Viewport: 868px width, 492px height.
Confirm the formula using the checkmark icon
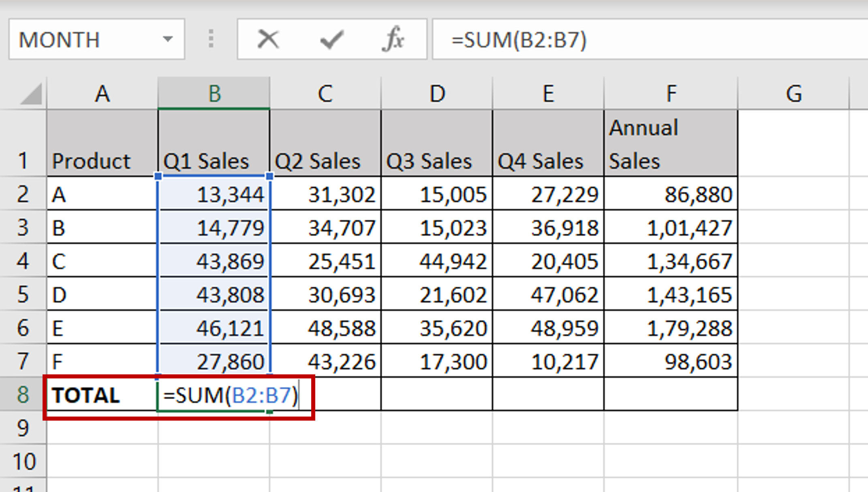click(331, 39)
